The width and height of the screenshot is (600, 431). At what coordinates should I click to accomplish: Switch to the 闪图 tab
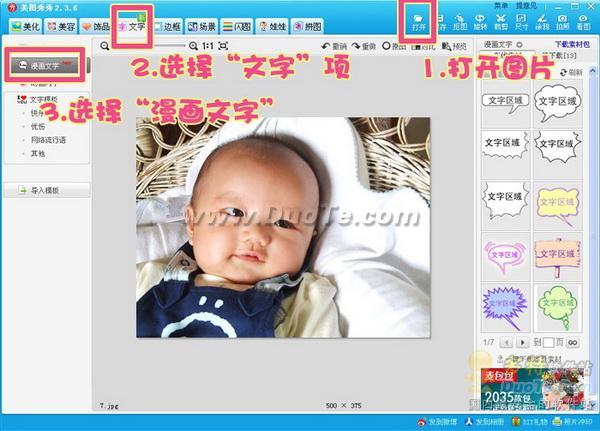[237, 26]
